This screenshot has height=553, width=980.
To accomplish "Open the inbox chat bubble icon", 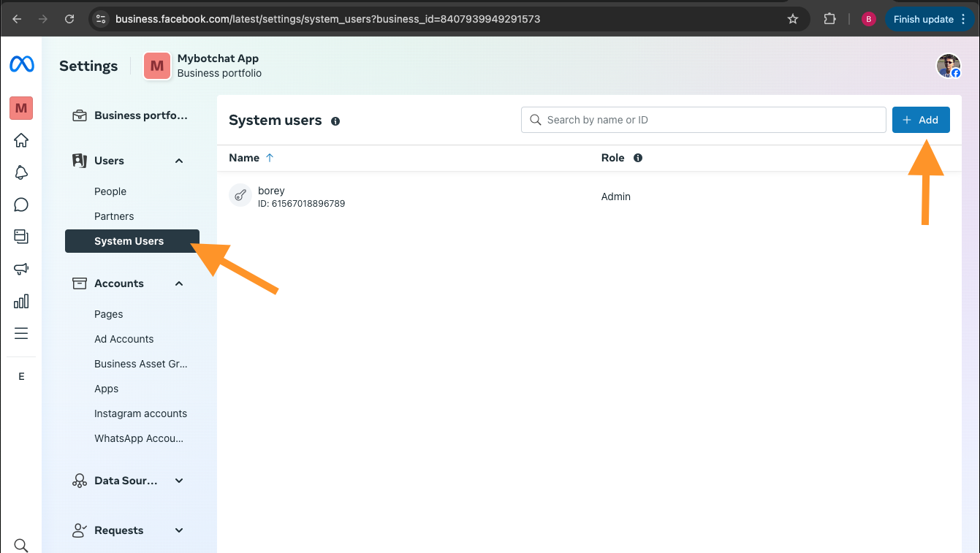I will 21,205.
